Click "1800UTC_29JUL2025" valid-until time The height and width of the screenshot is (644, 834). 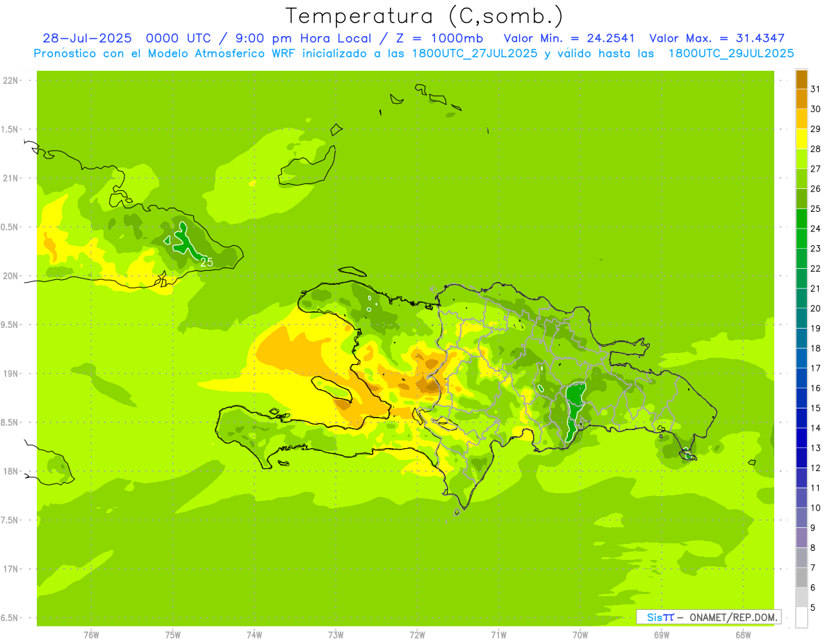click(731, 53)
